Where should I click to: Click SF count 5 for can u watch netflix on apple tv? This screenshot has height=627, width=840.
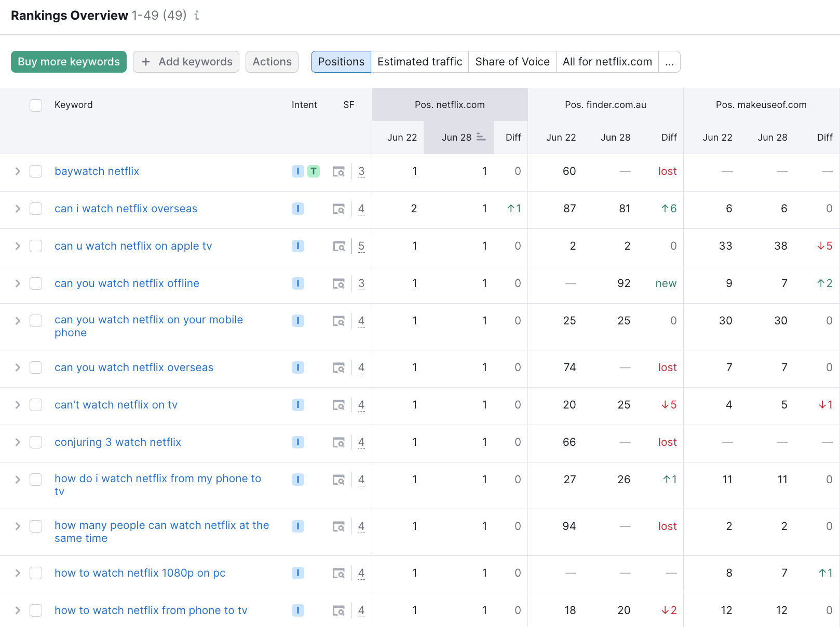tap(361, 246)
